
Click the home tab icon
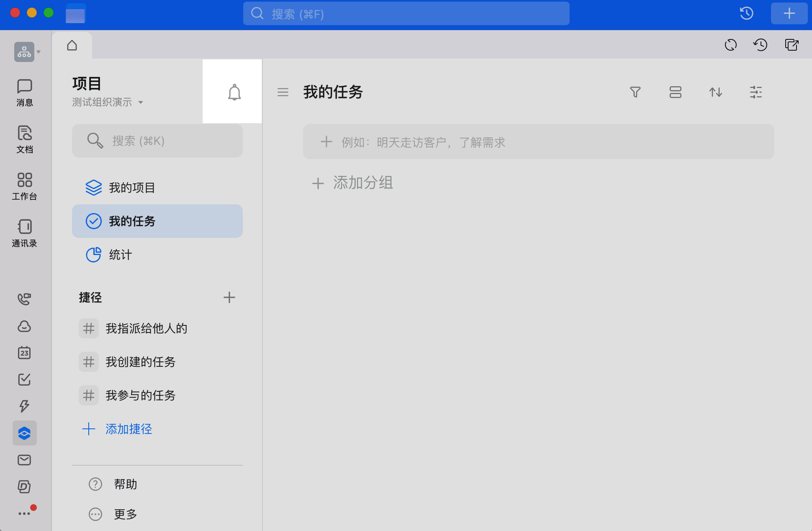coord(72,45)
